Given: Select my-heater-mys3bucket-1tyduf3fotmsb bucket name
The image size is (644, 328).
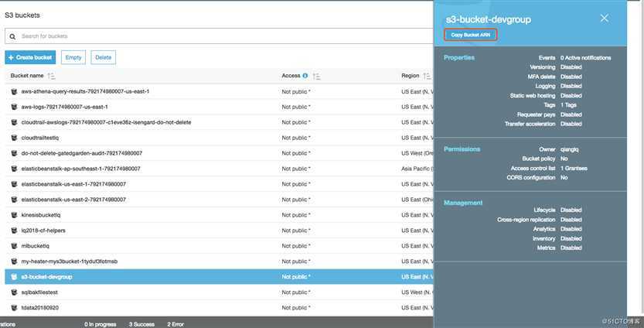Looking at the screenshot, I should pyautogui.click(x=70, y=261).
